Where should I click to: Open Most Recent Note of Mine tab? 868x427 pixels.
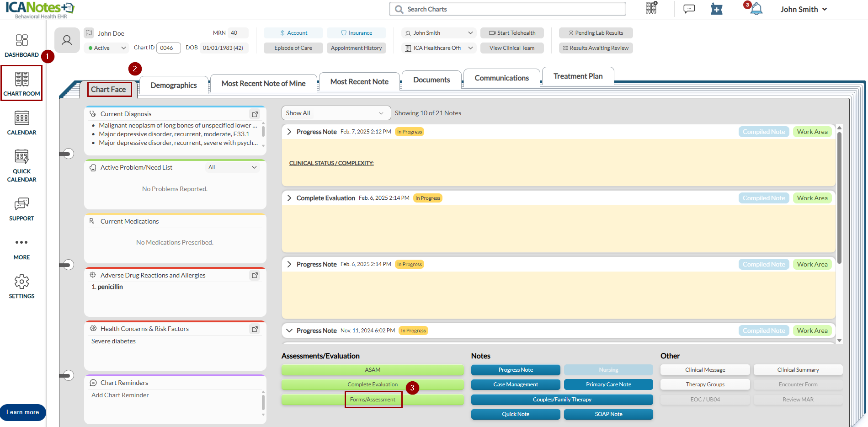(264, 84)
